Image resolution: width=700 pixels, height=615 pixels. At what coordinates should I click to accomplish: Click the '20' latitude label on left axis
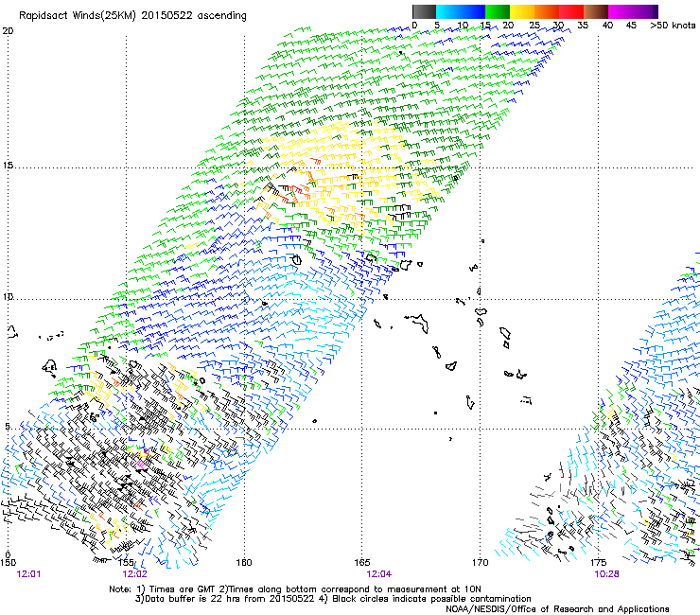click(x=8, y=31)
